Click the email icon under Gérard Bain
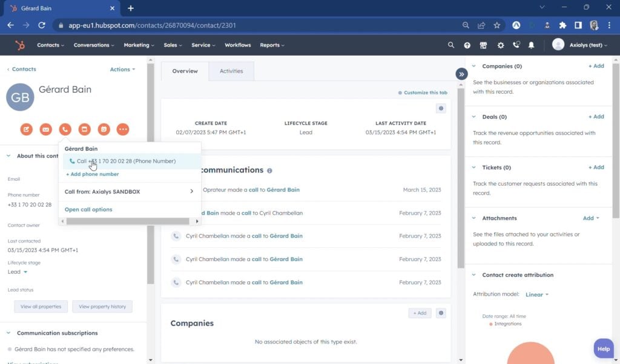The image size is (620, 364). 46,129
